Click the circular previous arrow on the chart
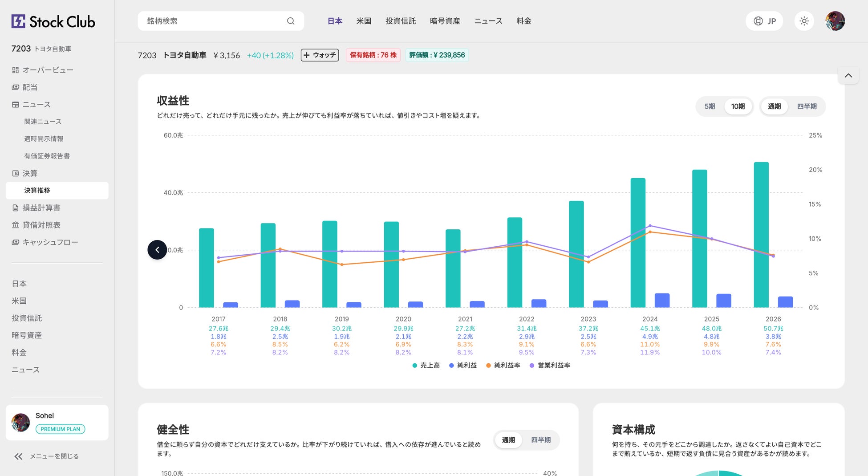Viewport: 868px width, 476px height. [x=157, y=250]
